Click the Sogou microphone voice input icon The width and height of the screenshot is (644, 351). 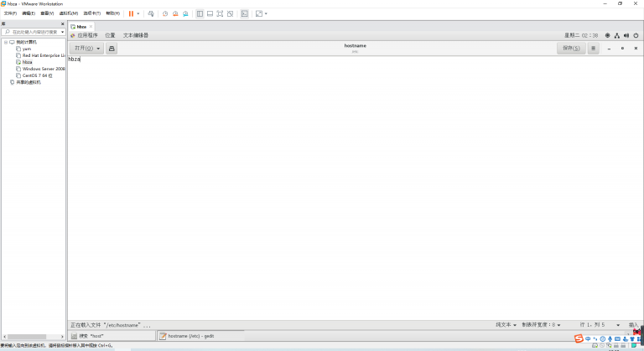point(610,338)
